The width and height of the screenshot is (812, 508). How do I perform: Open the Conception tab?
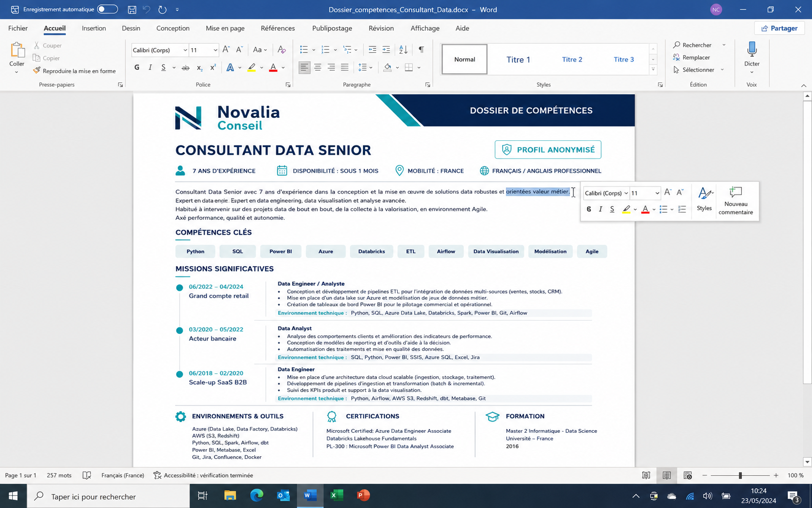click(173, 28)
